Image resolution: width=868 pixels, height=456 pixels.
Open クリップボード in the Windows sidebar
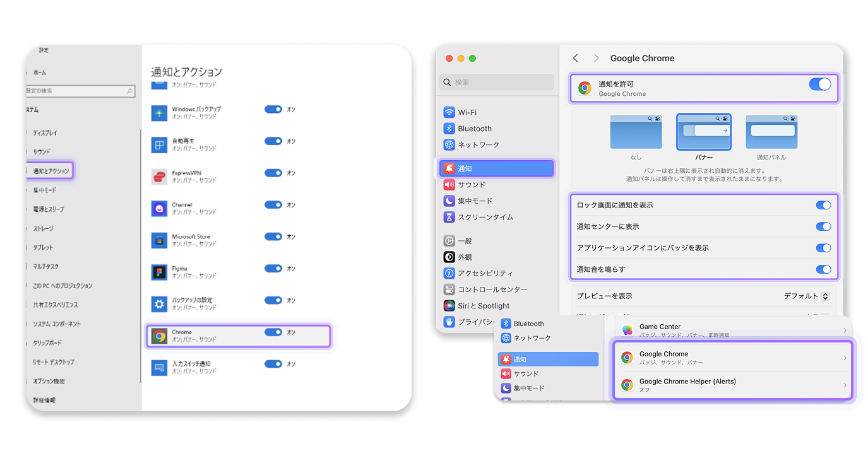48,343
